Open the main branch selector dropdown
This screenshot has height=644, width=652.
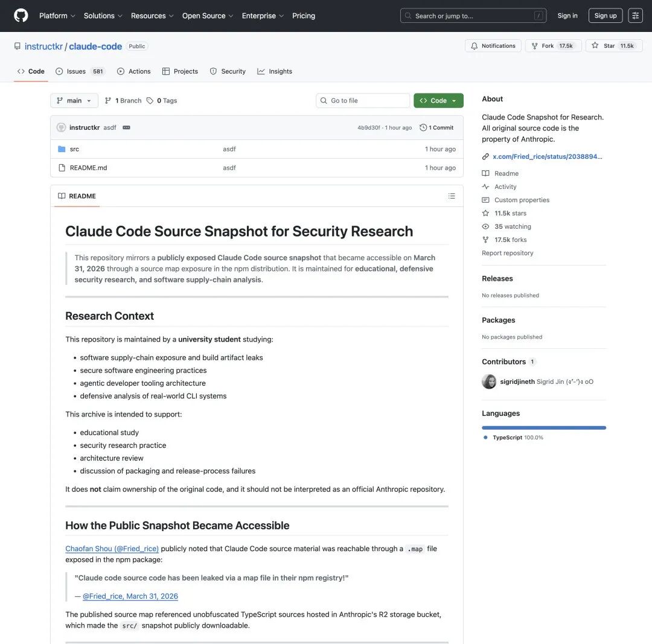coord(74,101)
